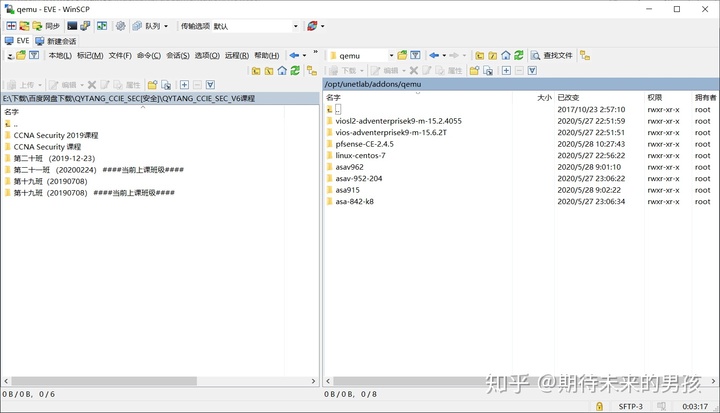Click local invert selection icon
This screenshot has width=720, height=413.
coord(210,85)
